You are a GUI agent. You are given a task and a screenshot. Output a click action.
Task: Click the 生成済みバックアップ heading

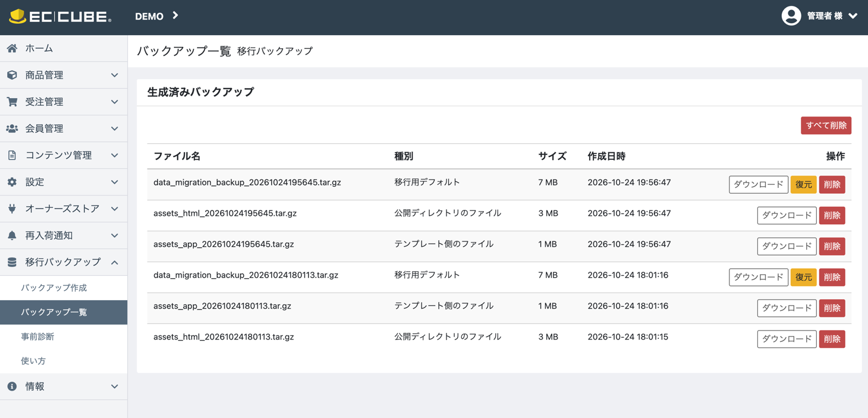coord(200,92)
